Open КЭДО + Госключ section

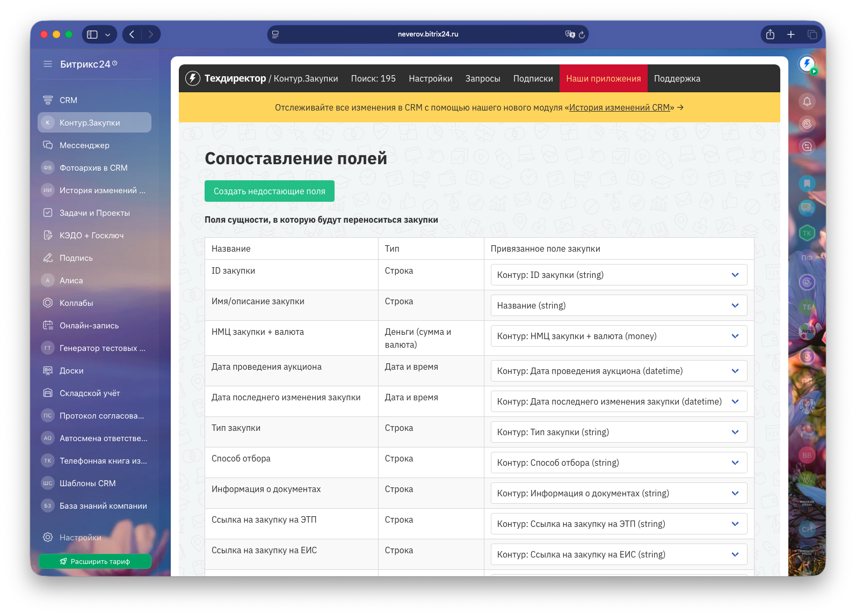[95, 236]
